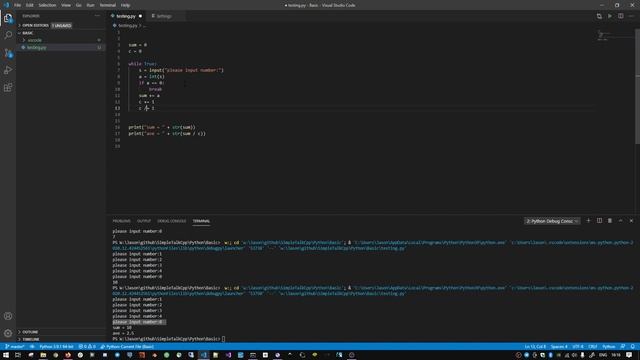Click the editor vertical scrollbar

[638, 86]
